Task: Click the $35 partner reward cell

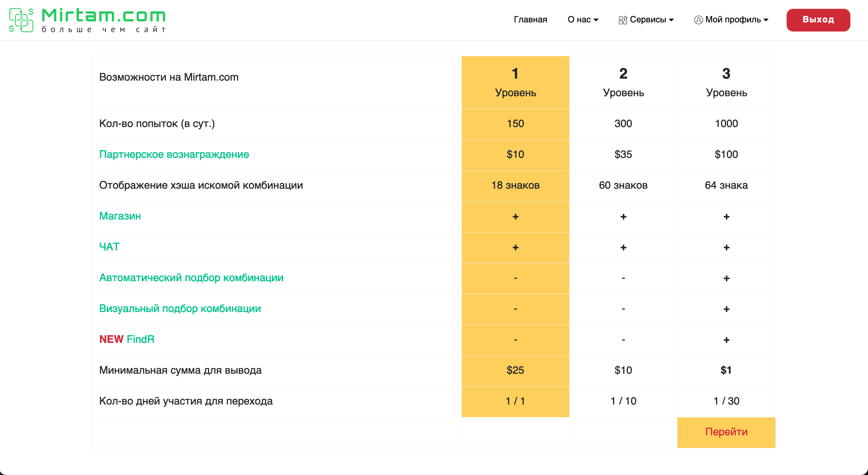Action: (x=623, y=154)
